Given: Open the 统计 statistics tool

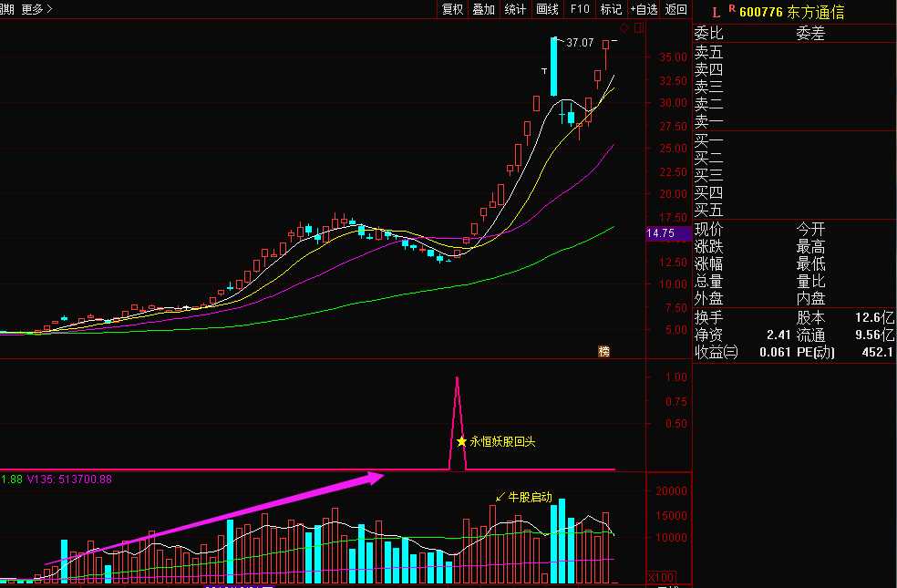Looking at the screenshot, I should pos(515,9).
